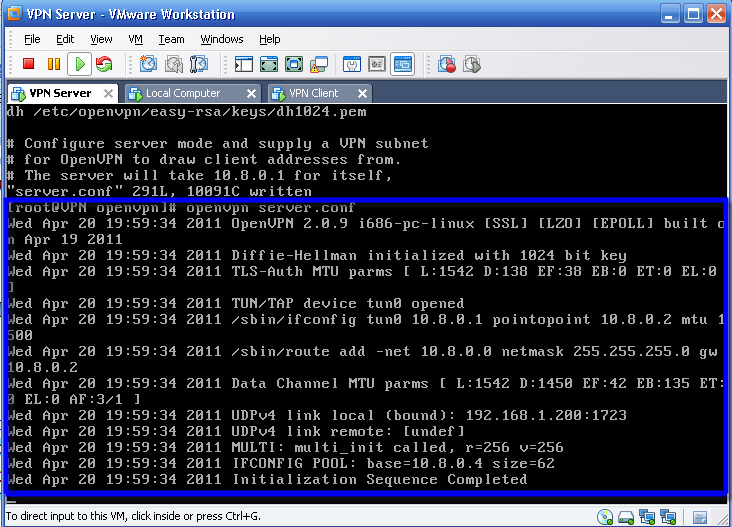This screenshot has height=527, width=732.
Task: Click '"server.conf" 291L, 10091C written' line
Action: (x=160, y=191)
